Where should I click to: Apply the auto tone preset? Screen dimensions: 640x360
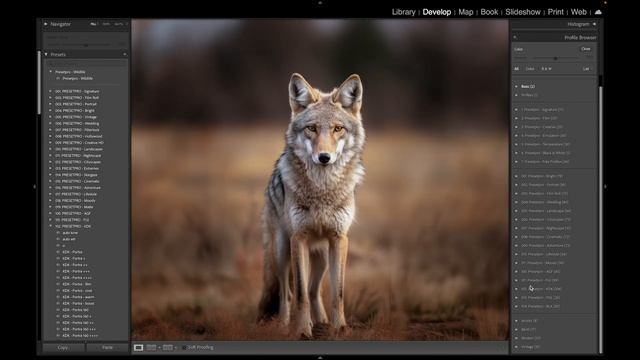click(70, 233)
